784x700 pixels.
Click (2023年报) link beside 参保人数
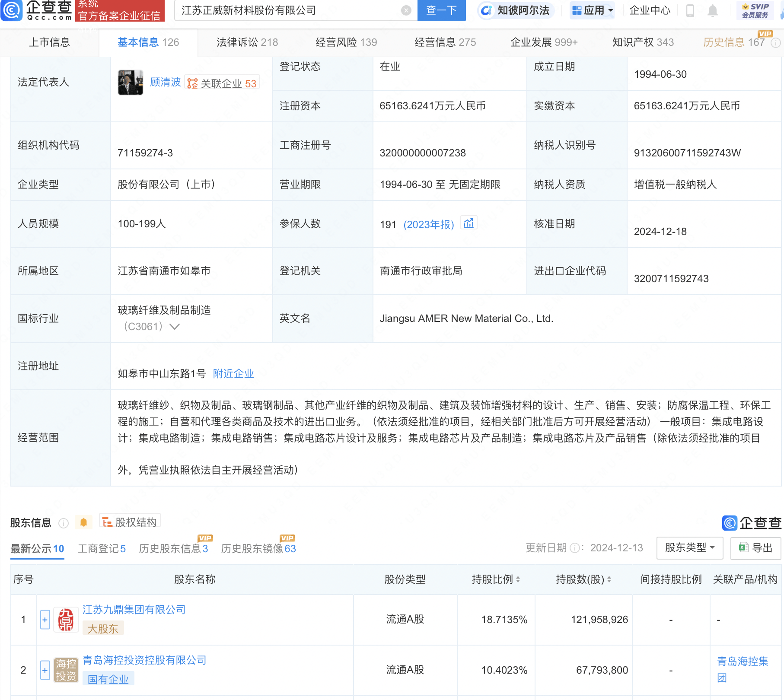[x=429, y=224]
